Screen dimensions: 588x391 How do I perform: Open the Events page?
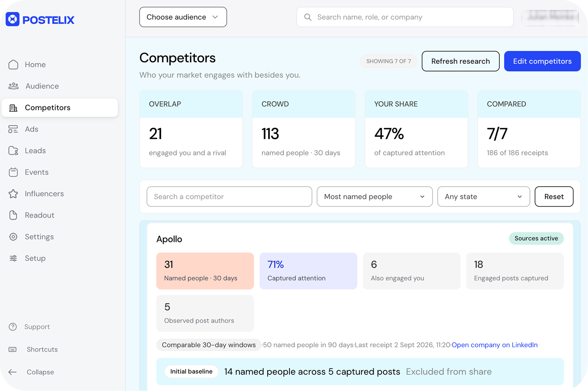[60, 172]
